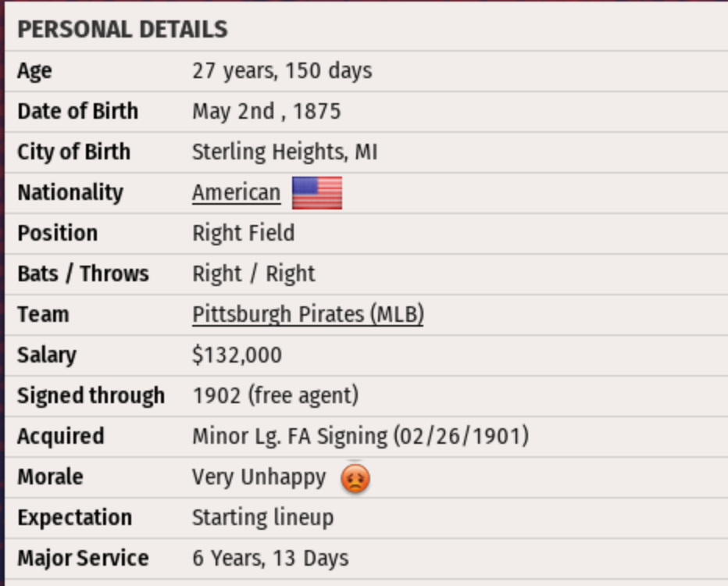
Task: Select the Right Field position value
Action: pyautogui.click(x=243, y=233)
